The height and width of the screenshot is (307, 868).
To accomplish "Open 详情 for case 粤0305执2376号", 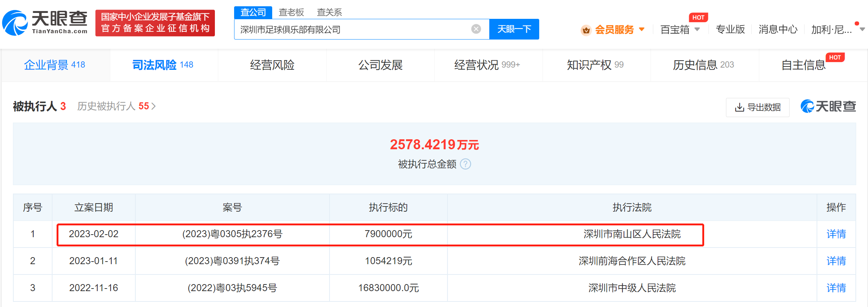I will [836, 234].
